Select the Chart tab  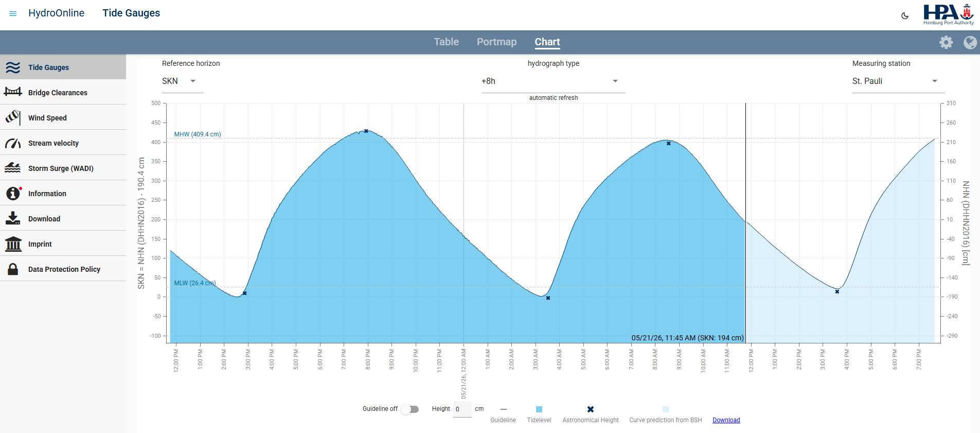click(547, 42)
